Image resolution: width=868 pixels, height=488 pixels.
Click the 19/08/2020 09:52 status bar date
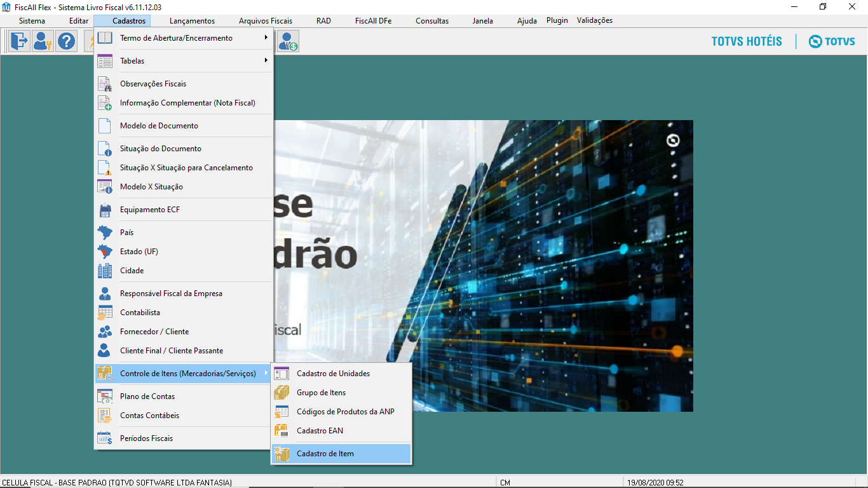click(x=654, y=483)
